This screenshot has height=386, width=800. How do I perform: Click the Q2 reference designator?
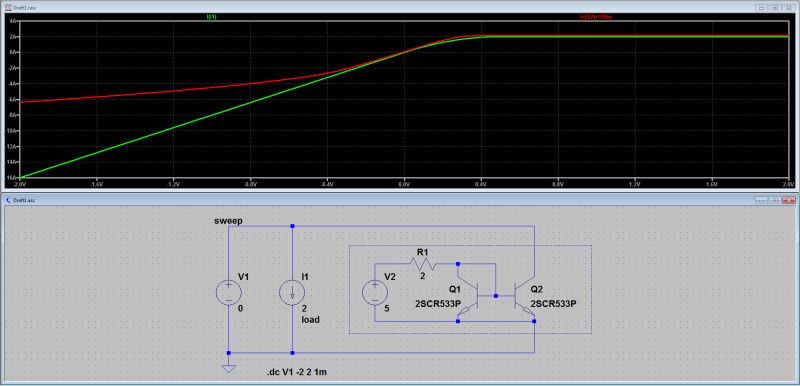tap(537, 289)
